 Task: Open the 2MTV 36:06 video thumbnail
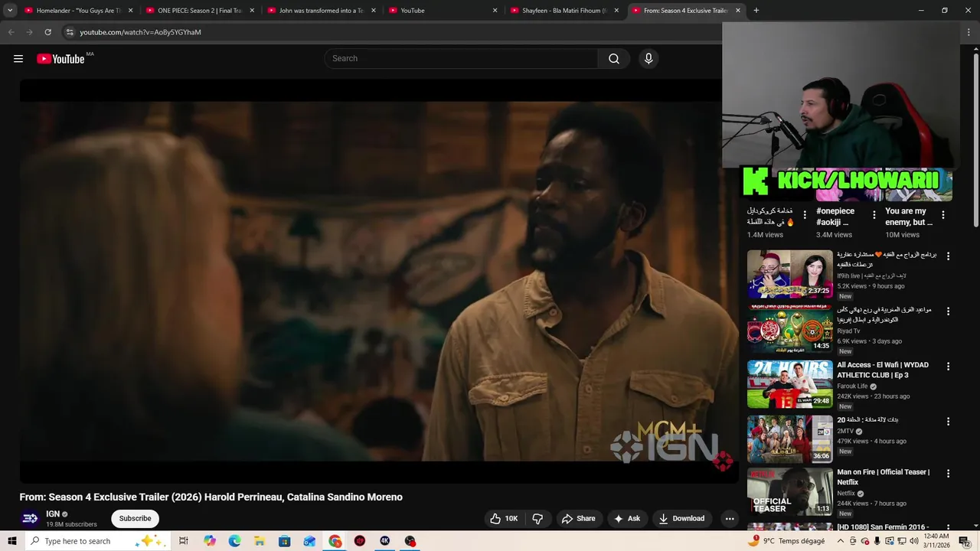(x=790, y=439)
